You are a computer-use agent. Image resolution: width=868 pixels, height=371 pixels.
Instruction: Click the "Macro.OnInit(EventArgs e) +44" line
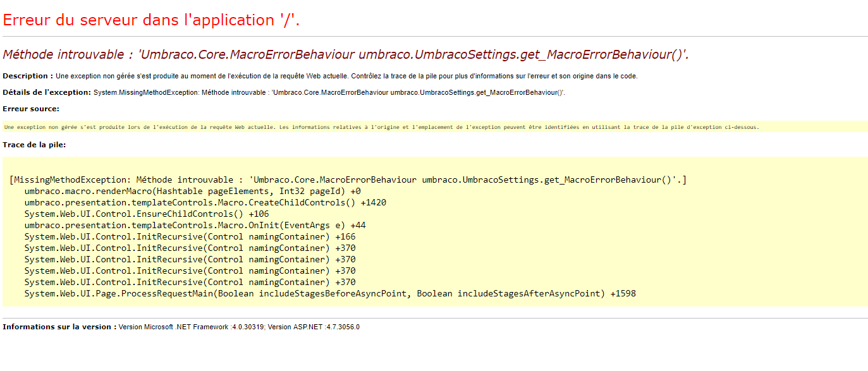(x=195, y=225)
